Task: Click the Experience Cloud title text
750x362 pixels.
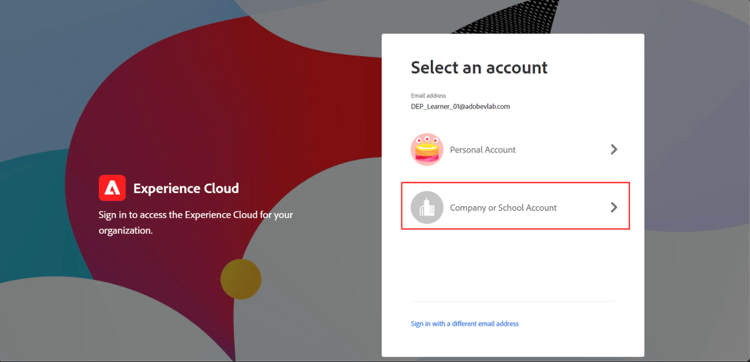Action: pyautogui.click(x=186, y=188)
